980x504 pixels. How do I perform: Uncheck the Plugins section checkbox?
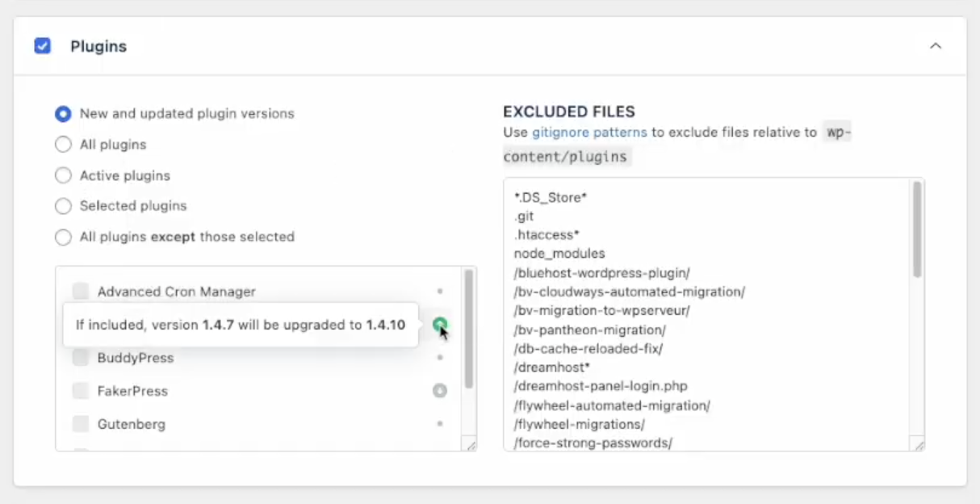point(43,46)
